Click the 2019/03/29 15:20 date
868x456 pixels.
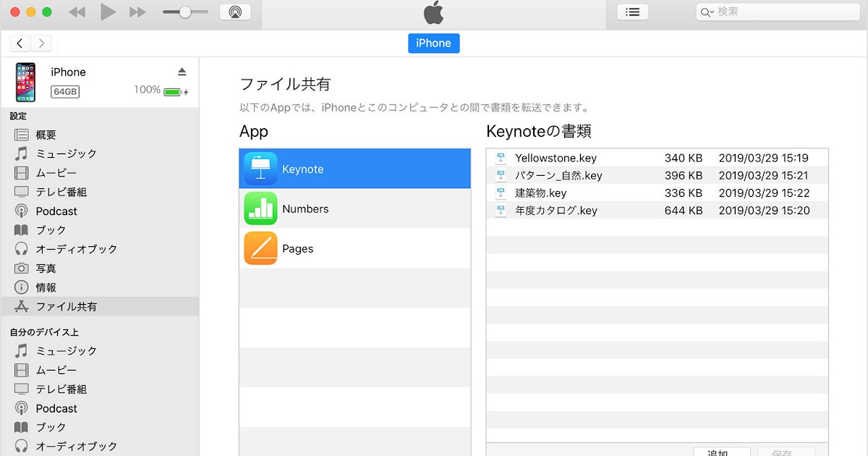pyautogui.click(x=764, y=211)
